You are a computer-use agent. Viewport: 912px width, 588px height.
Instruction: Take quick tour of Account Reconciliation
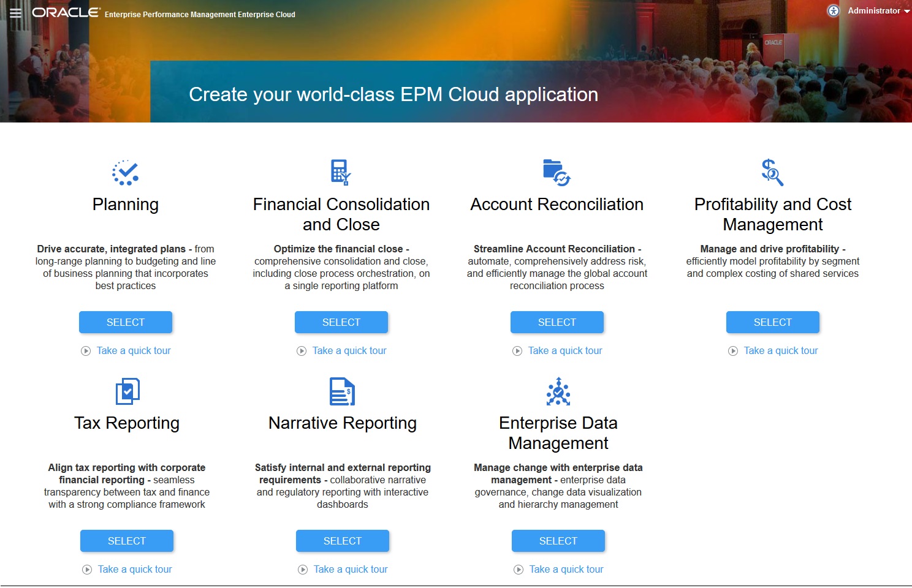565,350
